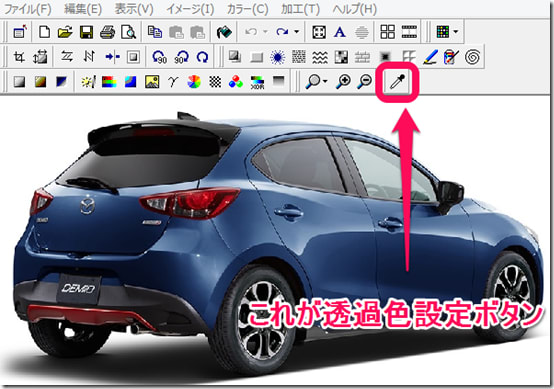
Task: Click the greyscale gradient square icon
Action: pos(19,82)
